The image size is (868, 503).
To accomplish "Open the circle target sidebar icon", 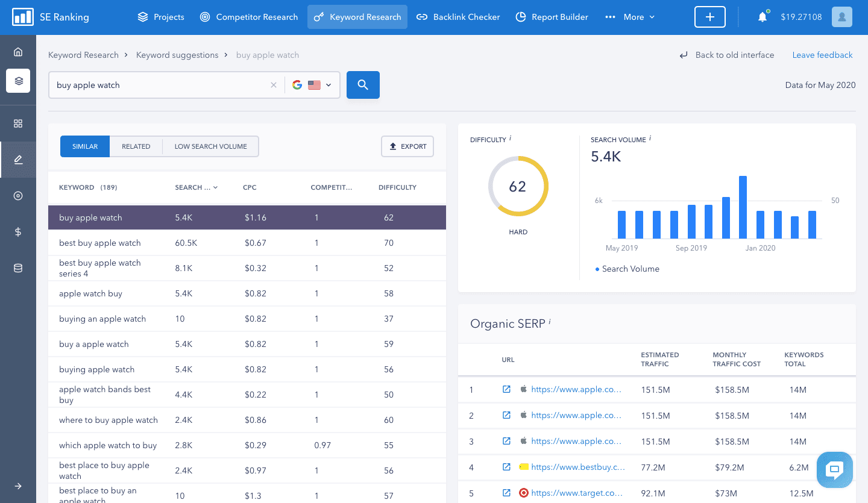I will pos(18,196).
